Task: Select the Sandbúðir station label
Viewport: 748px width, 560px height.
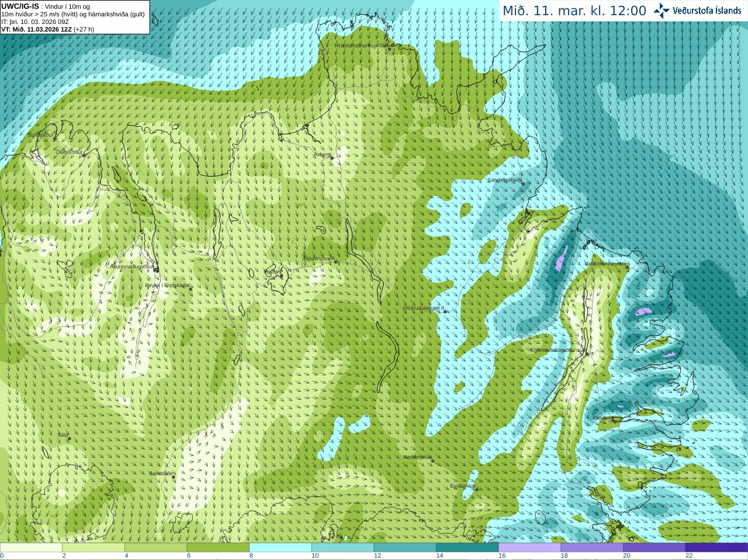Action: (161, 473)
